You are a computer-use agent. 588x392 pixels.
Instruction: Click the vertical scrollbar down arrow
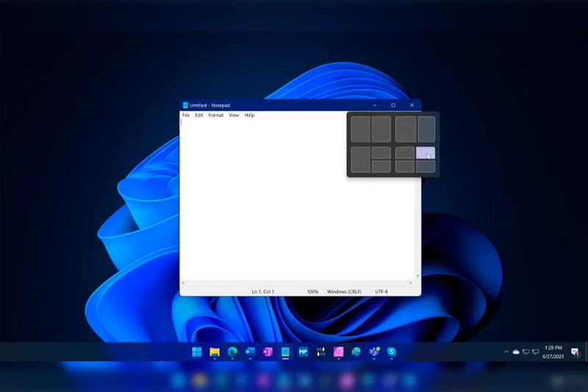pos(417,276)
